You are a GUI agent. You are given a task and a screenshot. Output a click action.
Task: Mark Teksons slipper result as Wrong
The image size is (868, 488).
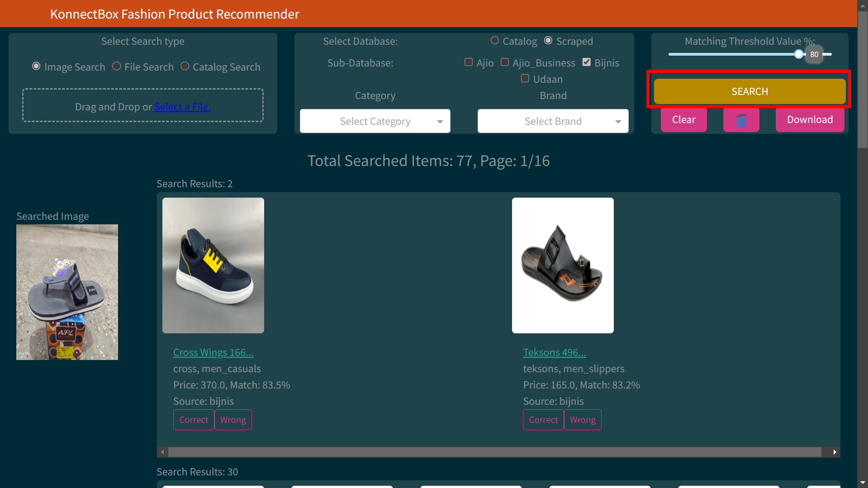pos(583,420)
